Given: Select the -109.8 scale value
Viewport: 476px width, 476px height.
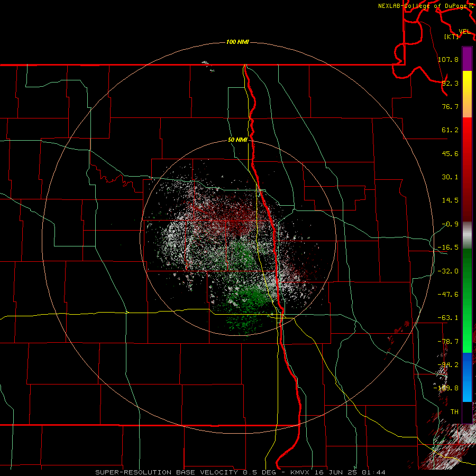Looking at the screenshot, I should pyautogui.click(x=446, y=388).
